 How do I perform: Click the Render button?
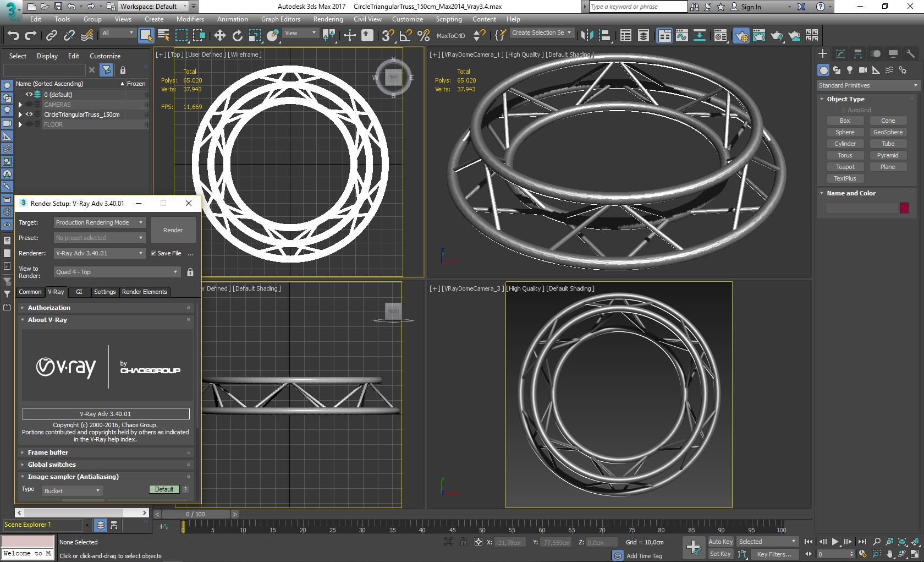tap(173, 230)
